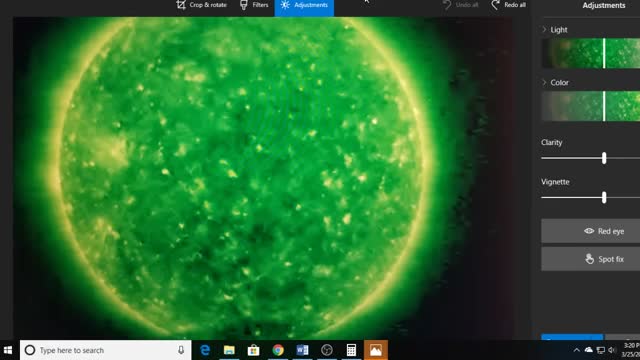Click the Photos app taskbar icon
Screen dimensions: 640x360
click(x=376, y=350)
